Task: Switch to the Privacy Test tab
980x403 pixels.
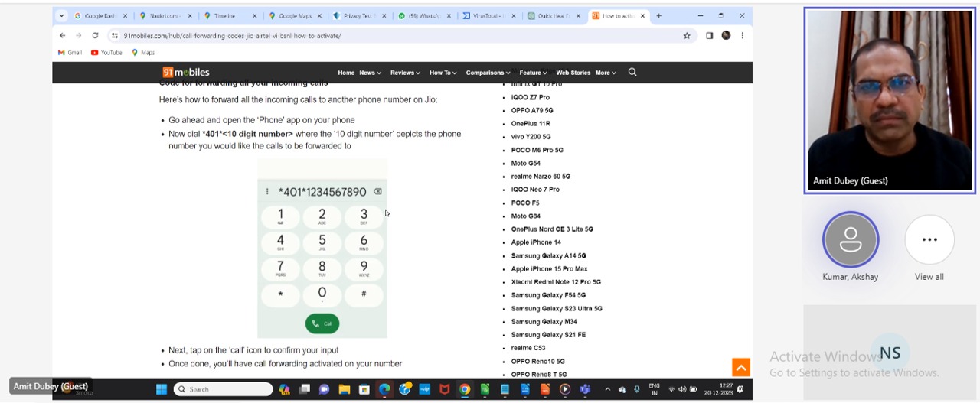Action: [358, 15]
